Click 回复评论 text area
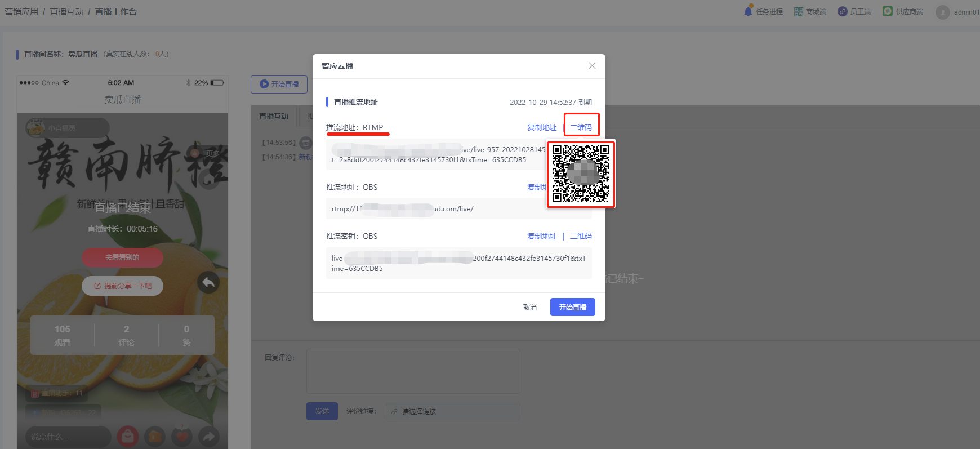Viewport: 980px width, 449px height. [x=413, y=371]
